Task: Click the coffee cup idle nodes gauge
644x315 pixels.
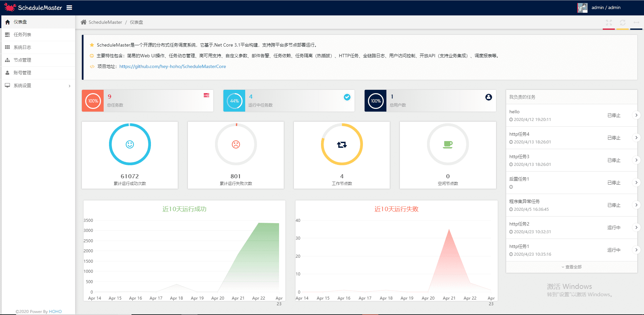Action: click(448, 144)
